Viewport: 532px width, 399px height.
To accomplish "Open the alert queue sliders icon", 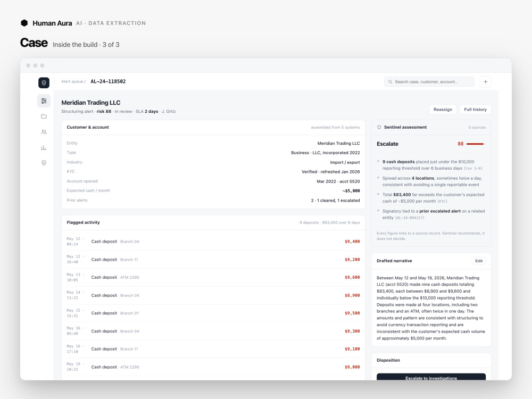I will [x=44, y=101].
